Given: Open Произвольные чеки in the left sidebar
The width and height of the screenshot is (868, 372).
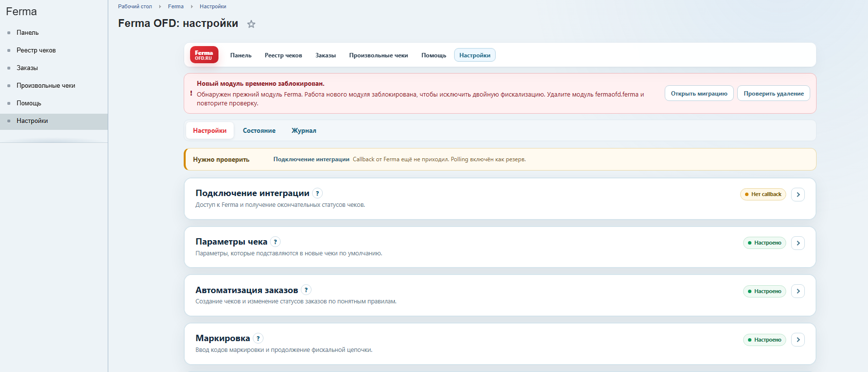Looking at the screenshot, I should [x=46, y=86].
